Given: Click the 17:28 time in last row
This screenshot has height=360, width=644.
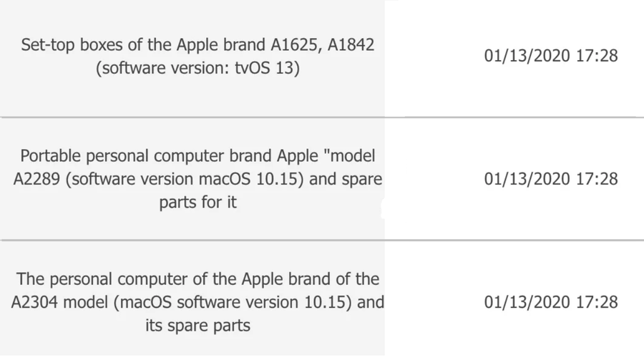Looking at the screenshot, I should (597, 303).
